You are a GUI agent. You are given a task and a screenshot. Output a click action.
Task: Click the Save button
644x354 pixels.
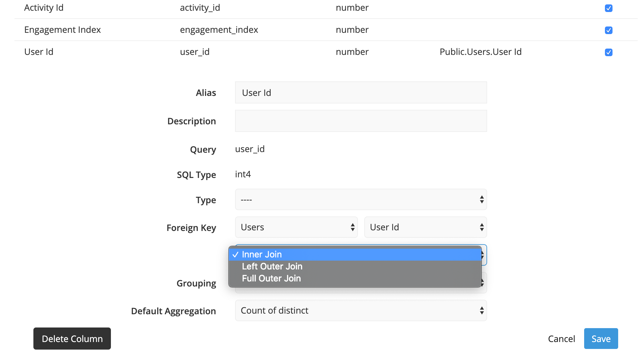pyautogui.click(x=601, y=339)
